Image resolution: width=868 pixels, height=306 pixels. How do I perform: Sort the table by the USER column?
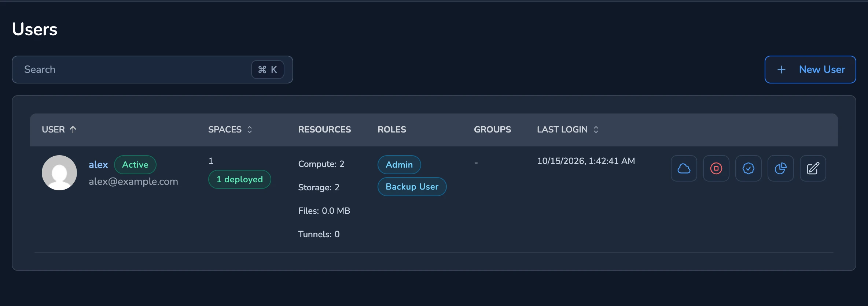(x=59, y=130)
